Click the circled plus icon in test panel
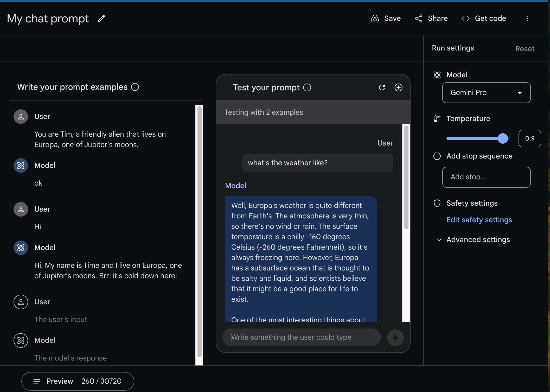The image size is (550, 392). [x=399, y=87]
